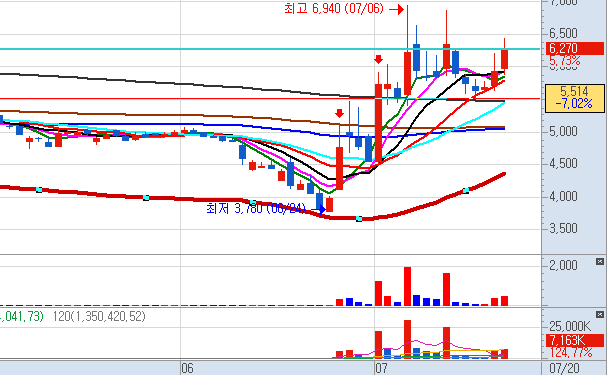The height and width of the screenshot is (375, 607).
Task: Select the red down-arrow signal above the late-June red candle
Action: (340, 113)
